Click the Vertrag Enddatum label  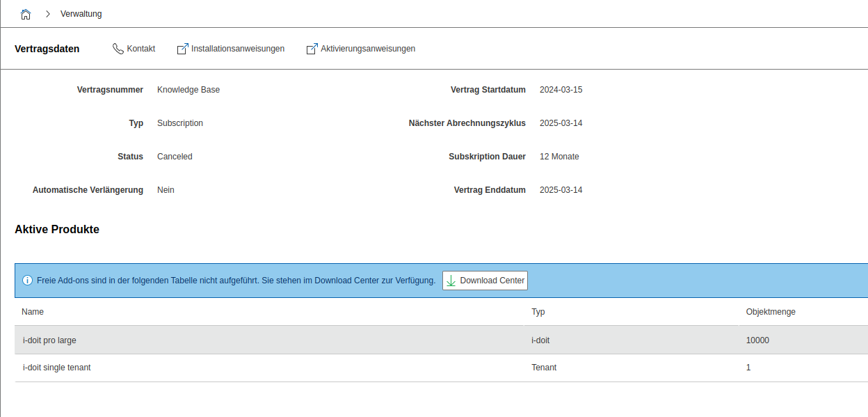(490, 190)
